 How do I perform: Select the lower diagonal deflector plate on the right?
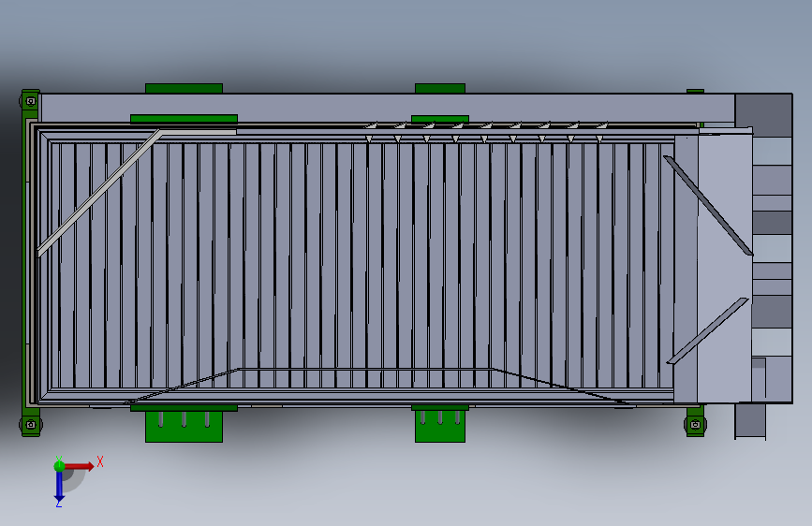(707, 330)
